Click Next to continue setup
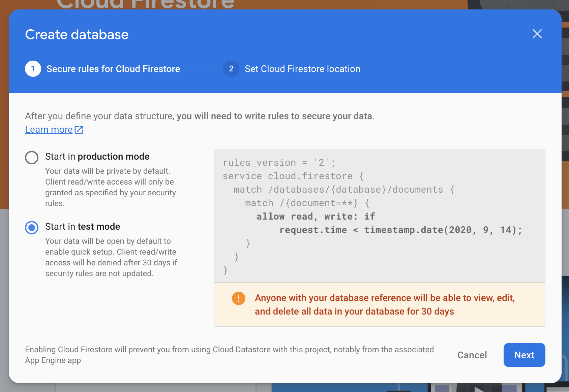Screen dimensions: 569x392 point(524,355)
